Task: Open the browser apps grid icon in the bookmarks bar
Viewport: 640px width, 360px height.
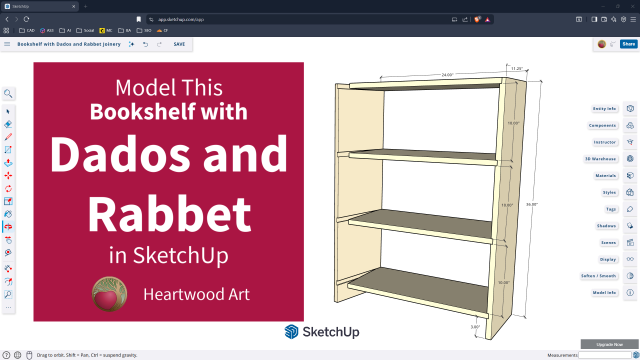Action: [6, 31]
